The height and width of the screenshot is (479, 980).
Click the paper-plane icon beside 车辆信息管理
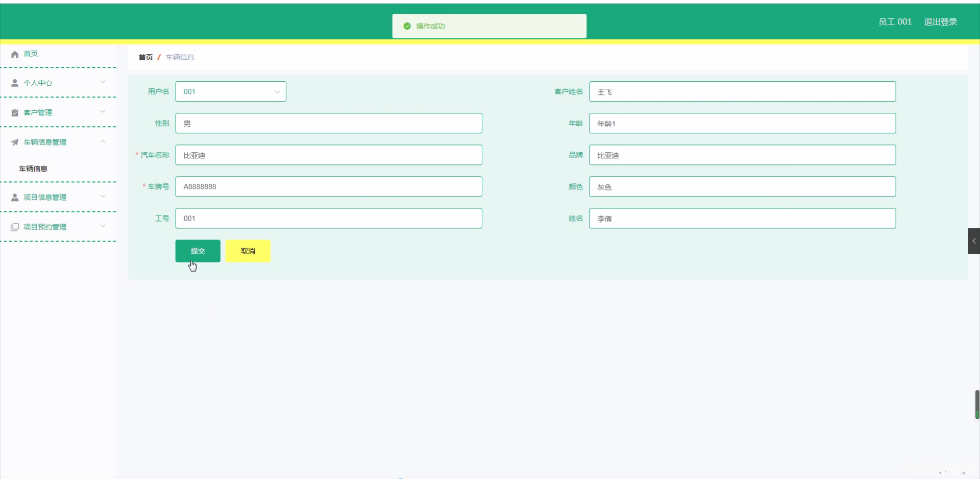coord(15,142)
